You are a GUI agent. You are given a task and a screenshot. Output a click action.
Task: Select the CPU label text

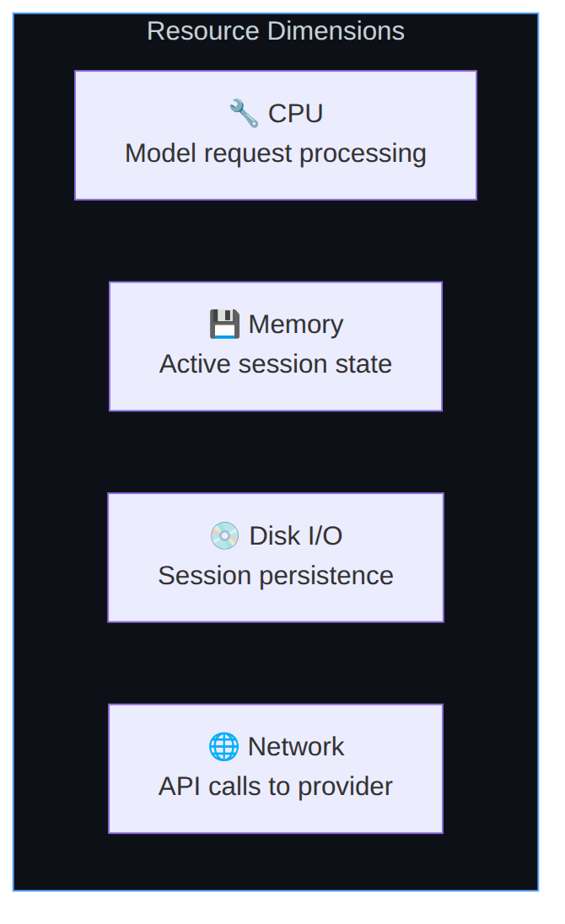[296, 114]
